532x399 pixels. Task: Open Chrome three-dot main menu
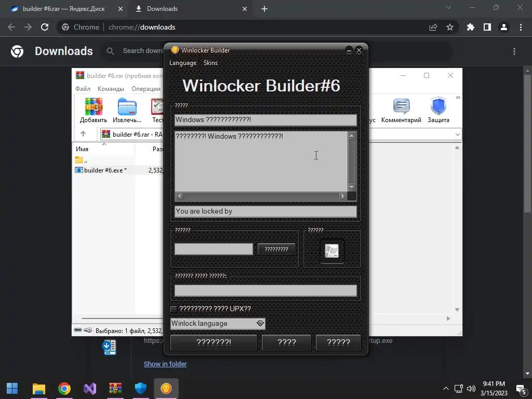[521, 27]
